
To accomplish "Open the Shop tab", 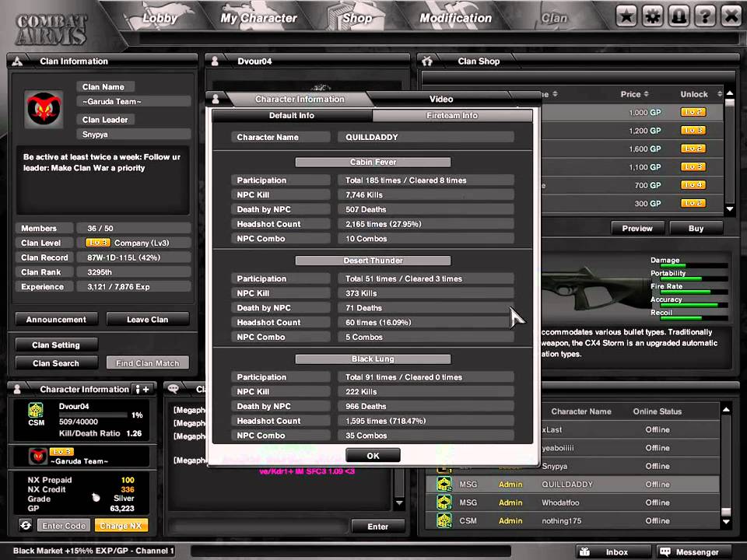I will (x=357, y=18).
